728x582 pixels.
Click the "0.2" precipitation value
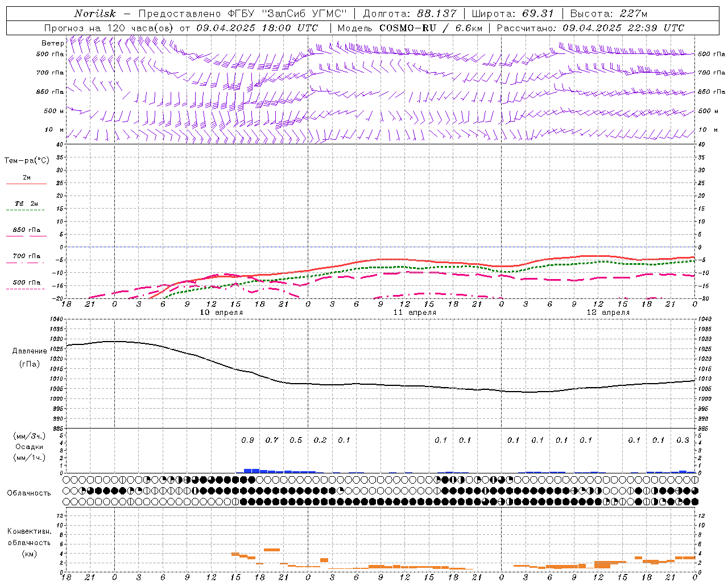tap(320, 440)
